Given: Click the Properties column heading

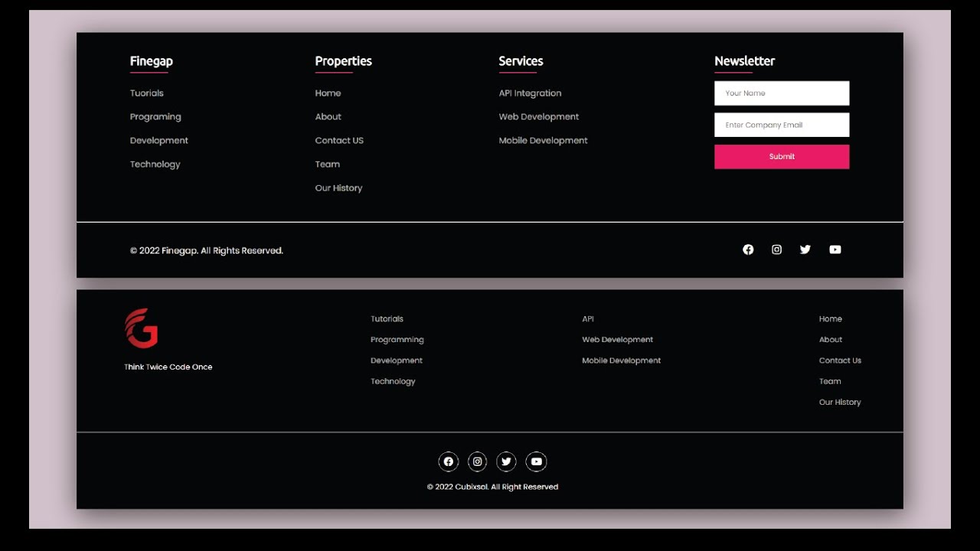Looking at the screenshot, I should 344,61.
